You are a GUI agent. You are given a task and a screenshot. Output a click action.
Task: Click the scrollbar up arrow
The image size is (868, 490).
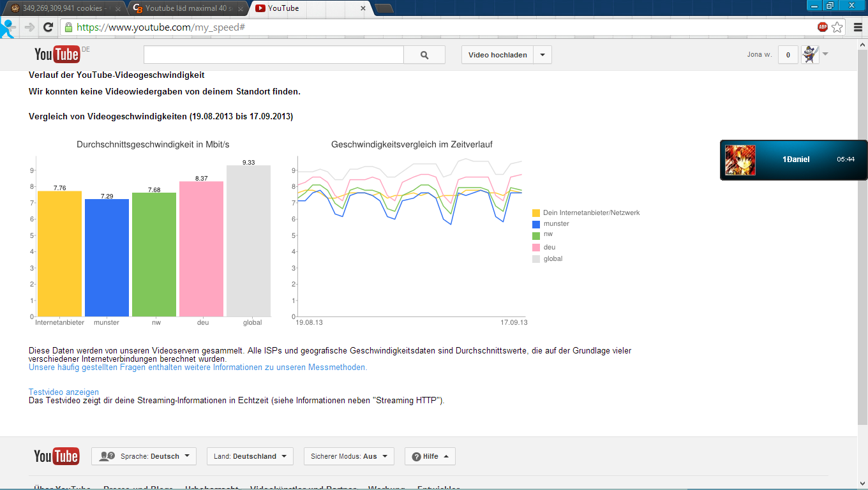[x=862, y=46]
